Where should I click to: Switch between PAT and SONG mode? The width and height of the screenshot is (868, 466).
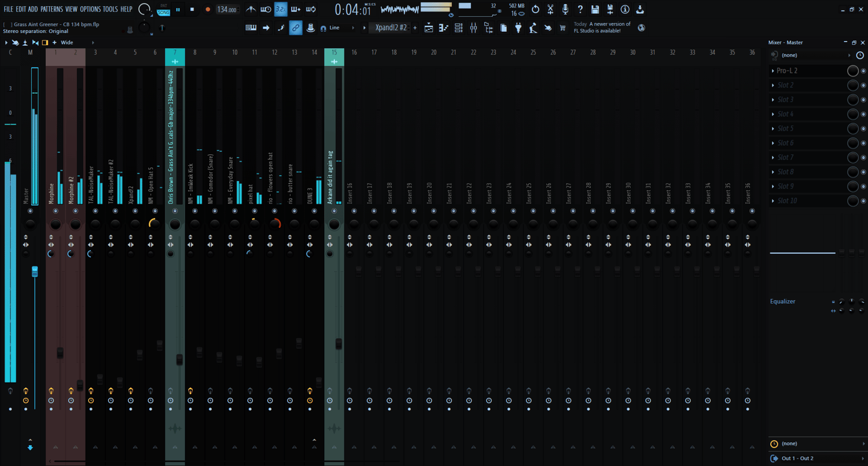coord(164,9)
